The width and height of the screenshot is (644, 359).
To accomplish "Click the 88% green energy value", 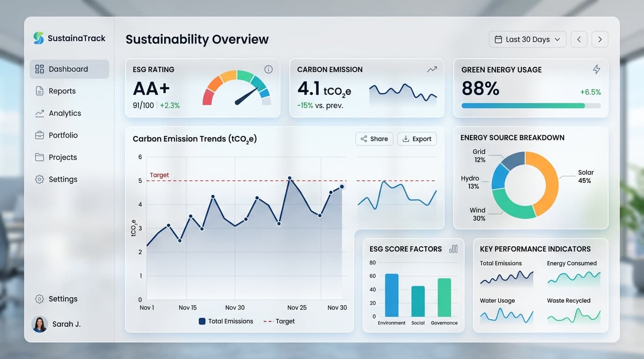I will 481,88.
